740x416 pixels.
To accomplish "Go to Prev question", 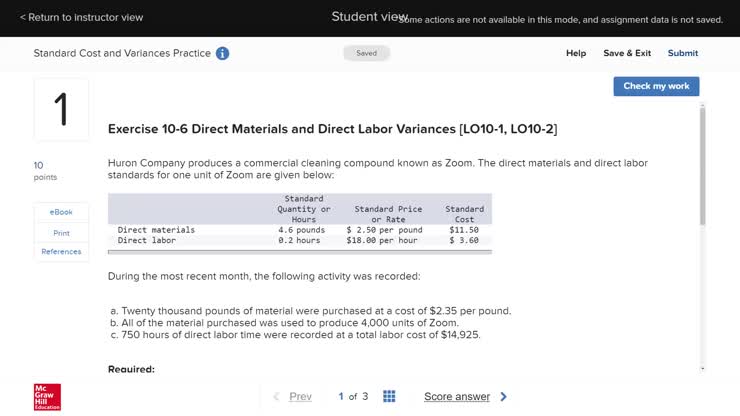I will (300, 397).
